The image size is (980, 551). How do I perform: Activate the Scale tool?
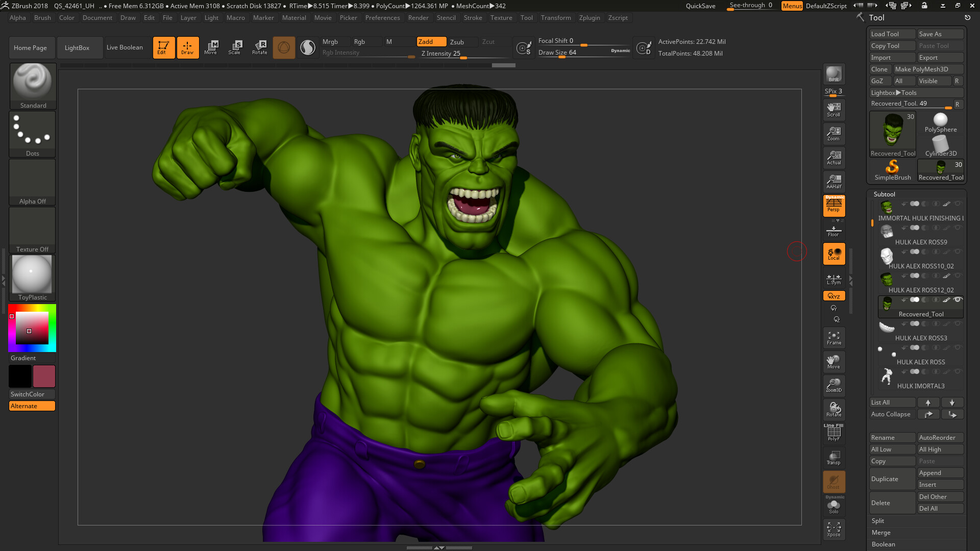pyautogui.click(x=235, y=47)
